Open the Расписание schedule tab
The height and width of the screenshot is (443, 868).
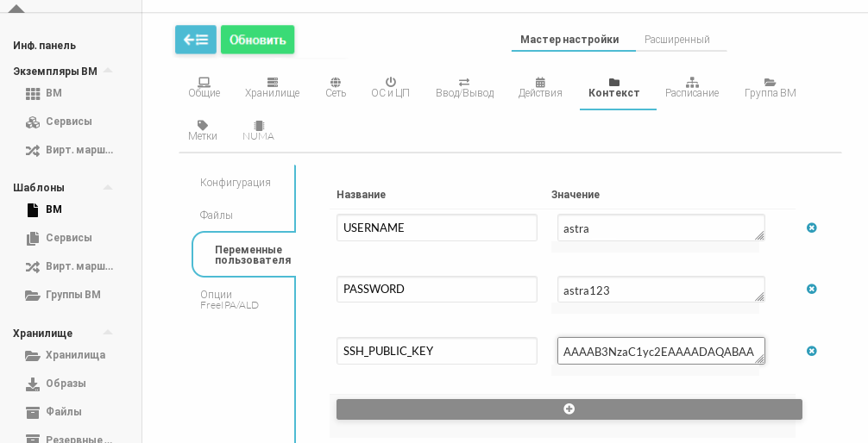click(x=691, y=87)
